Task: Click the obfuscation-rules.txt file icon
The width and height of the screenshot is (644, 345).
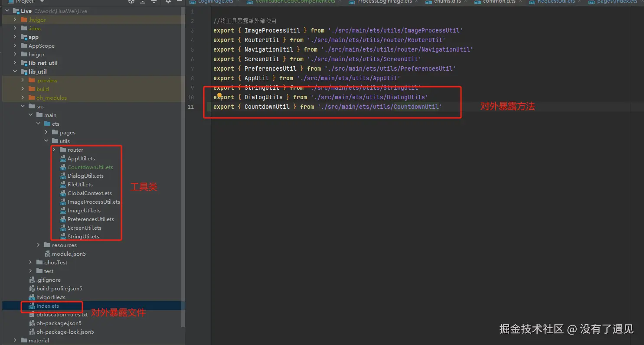Action: coord(32,315)
